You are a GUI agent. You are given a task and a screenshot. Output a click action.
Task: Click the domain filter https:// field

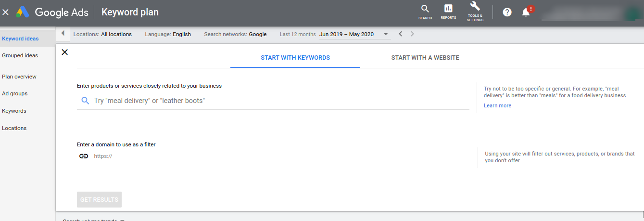point(195,156)
